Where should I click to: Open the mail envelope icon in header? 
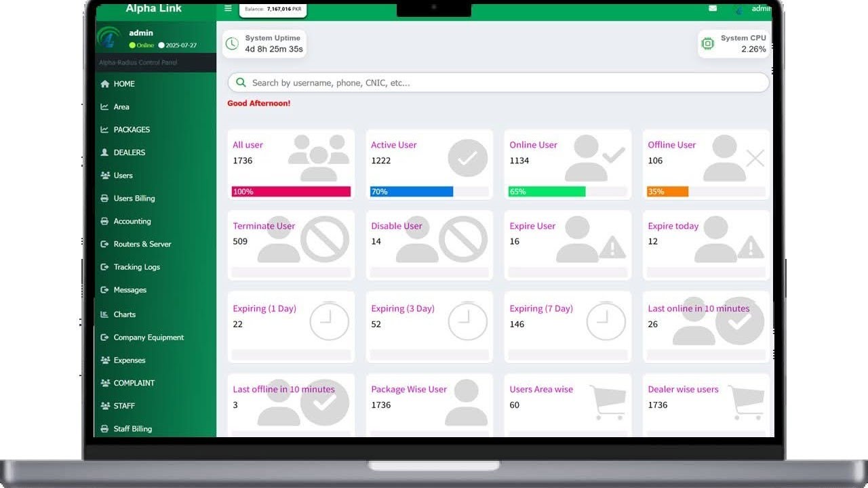pyautogui.click(x=713, y=9)
